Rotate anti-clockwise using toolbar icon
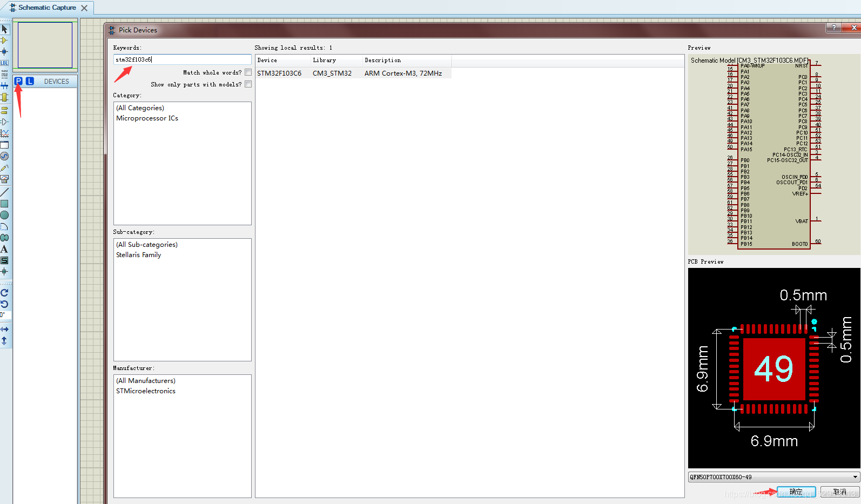This screenshot has height=504, width=861. (x=4, y=304)
